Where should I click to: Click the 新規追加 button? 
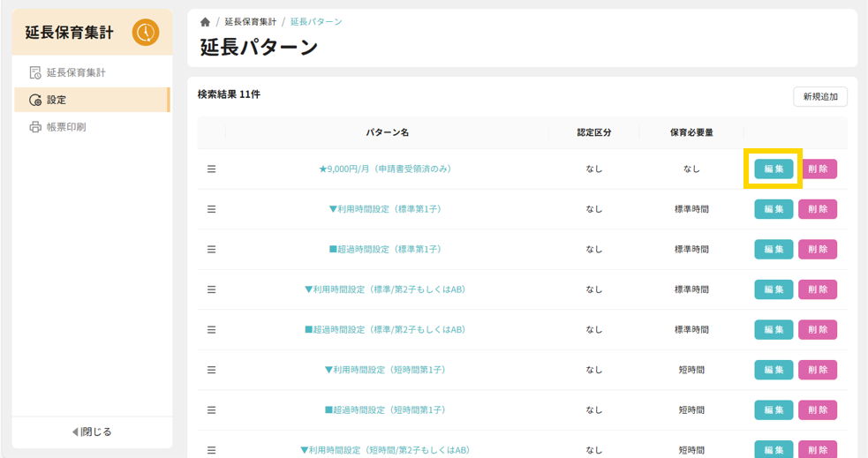click(820, 96)
